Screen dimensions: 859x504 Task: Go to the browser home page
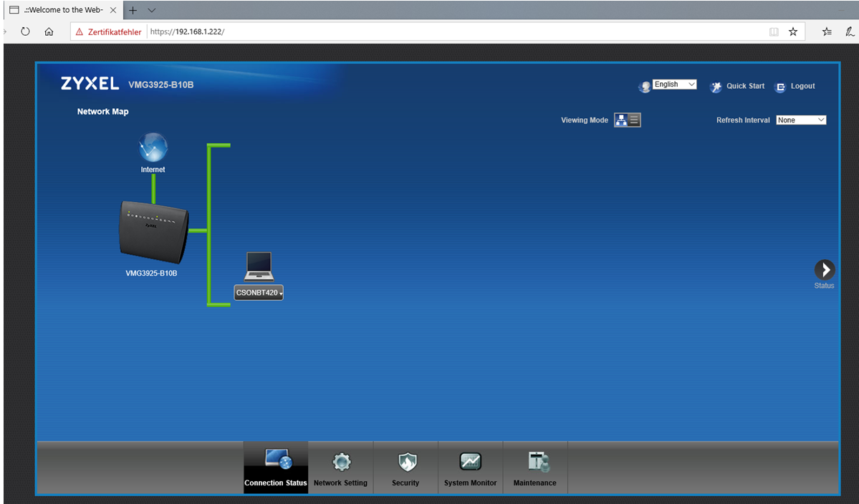coord(49,31)
